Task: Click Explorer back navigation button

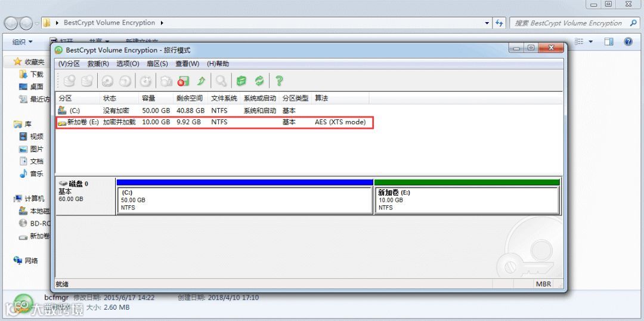Action: [x=11, y=23]
